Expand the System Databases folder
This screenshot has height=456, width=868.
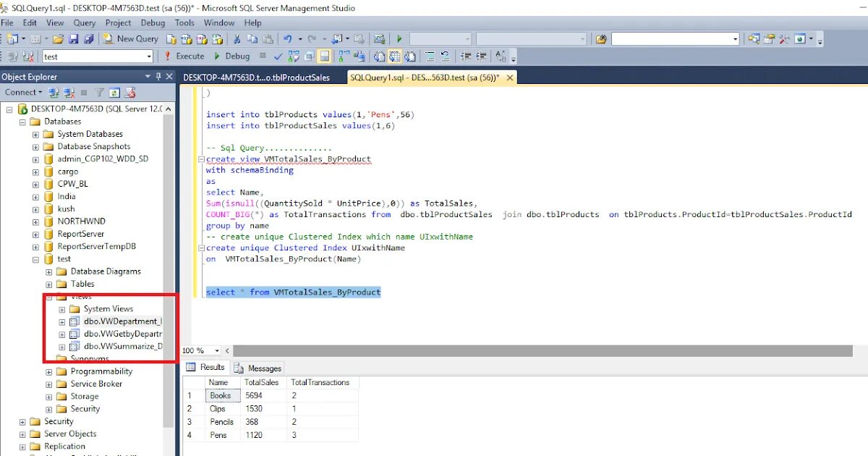tap(35, 134)
